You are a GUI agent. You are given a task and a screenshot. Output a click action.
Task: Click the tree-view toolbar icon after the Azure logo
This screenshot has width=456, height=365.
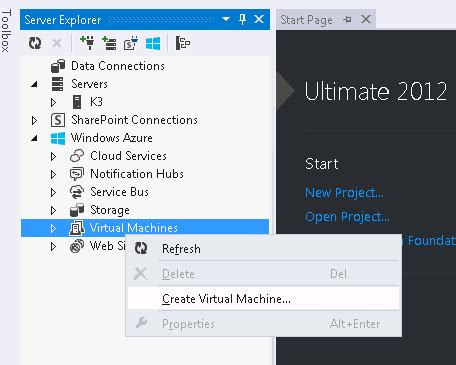click(x=182, y=43)
